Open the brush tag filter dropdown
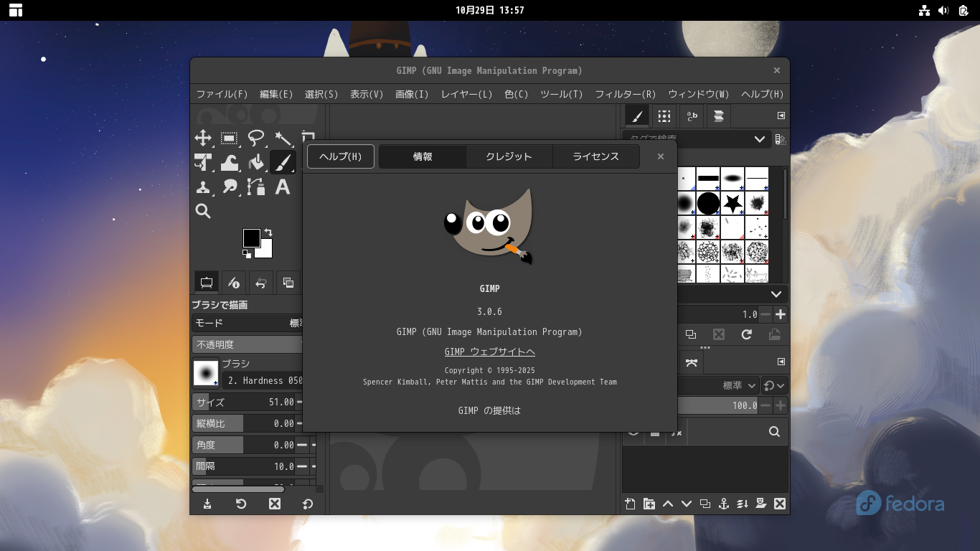 click(760, 139)
